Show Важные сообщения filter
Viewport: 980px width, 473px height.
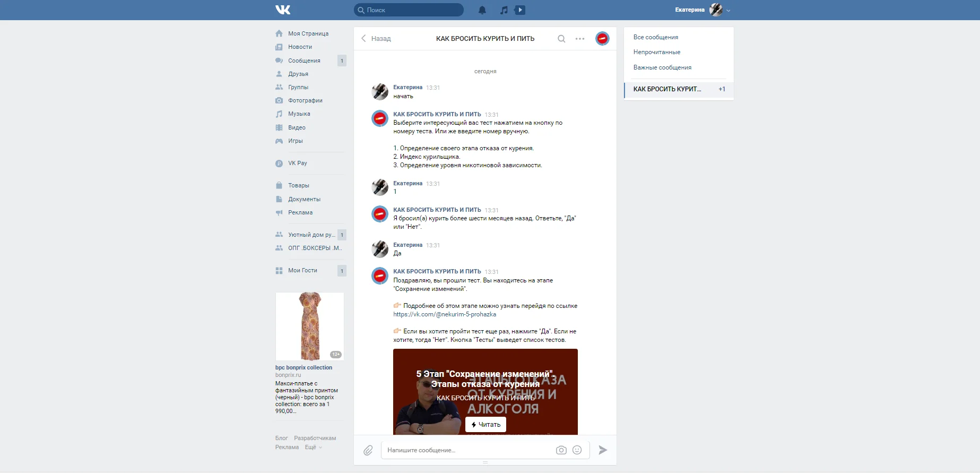(662, 67)
